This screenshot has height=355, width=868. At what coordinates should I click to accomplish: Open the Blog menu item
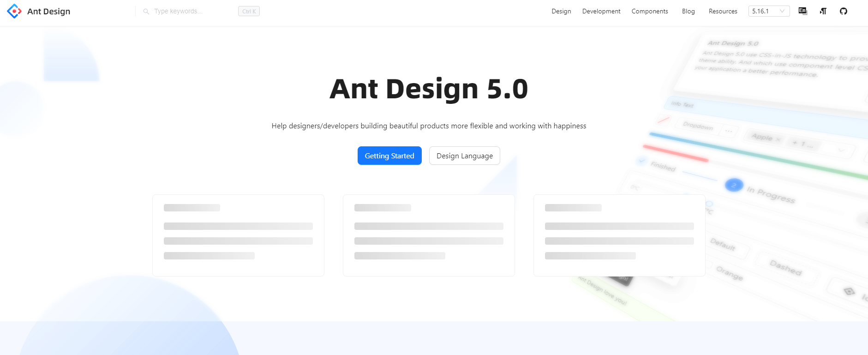(x=688, y=11)
